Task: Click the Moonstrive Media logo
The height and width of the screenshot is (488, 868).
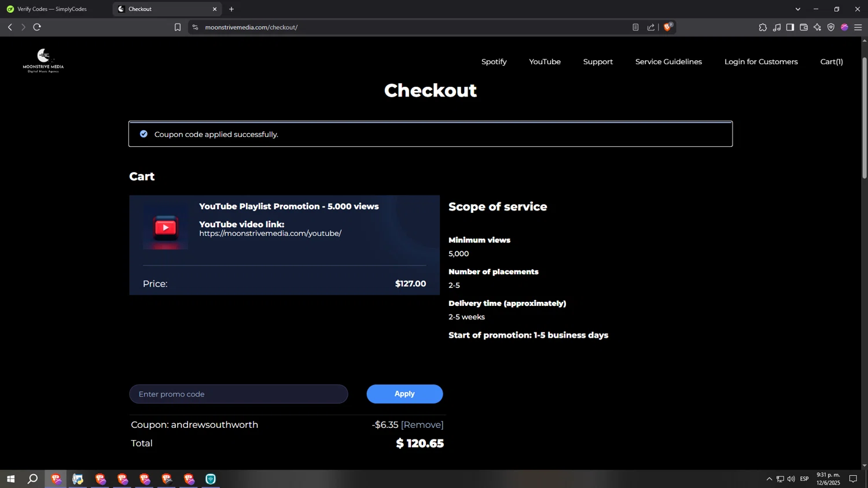Action: point(43,61)
